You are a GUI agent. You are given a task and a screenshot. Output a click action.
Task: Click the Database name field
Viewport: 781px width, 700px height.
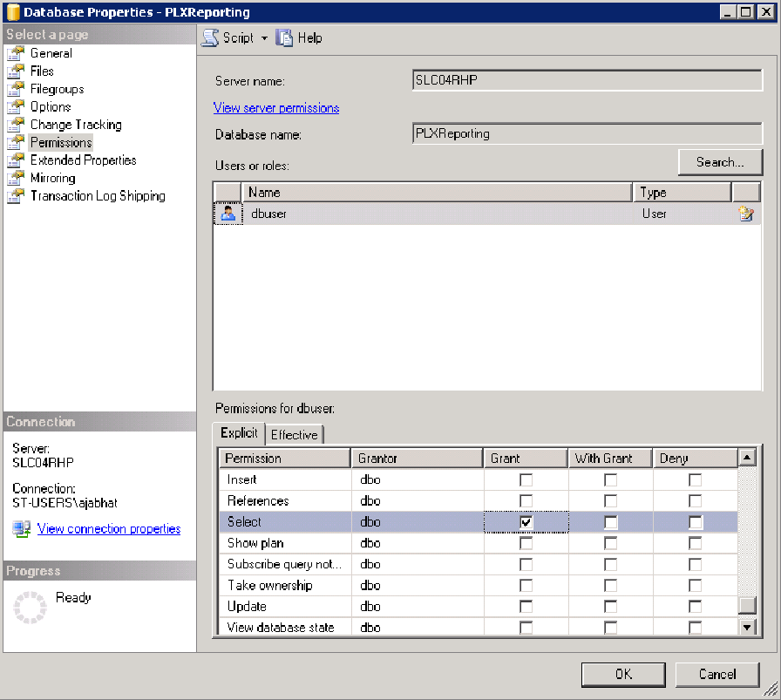coord(587,133)
